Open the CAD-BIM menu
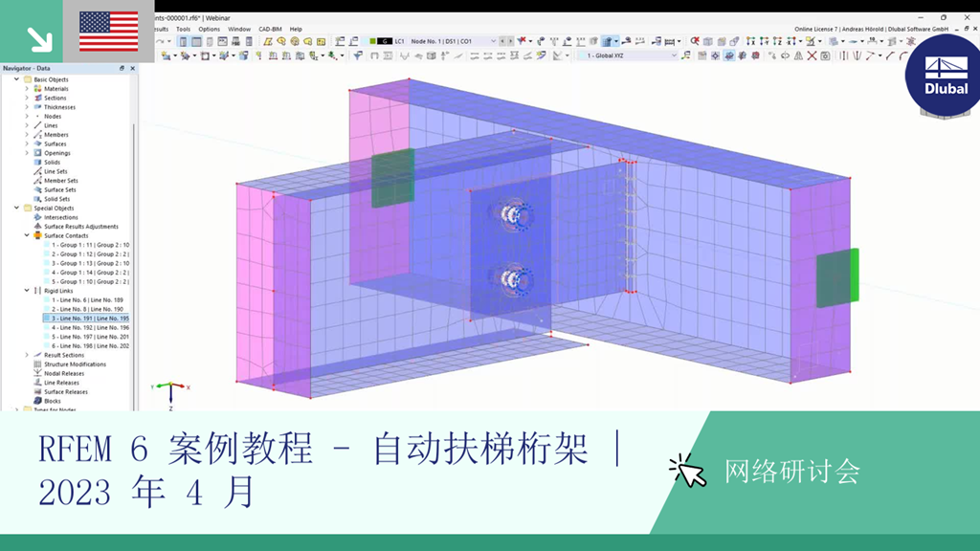Image resolution: width=980 pixels, height=551 pixels. [x=269, y=29]
